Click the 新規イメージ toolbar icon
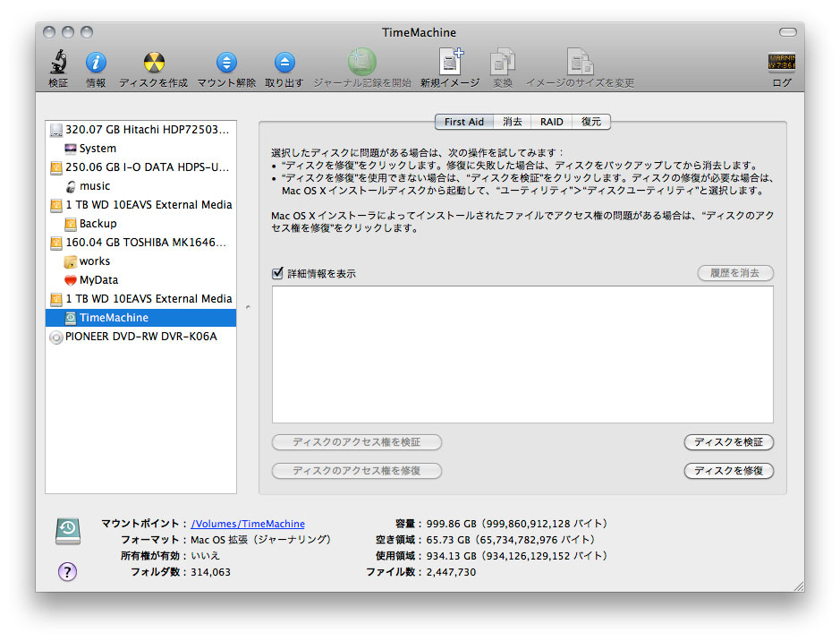 [451, 62]
